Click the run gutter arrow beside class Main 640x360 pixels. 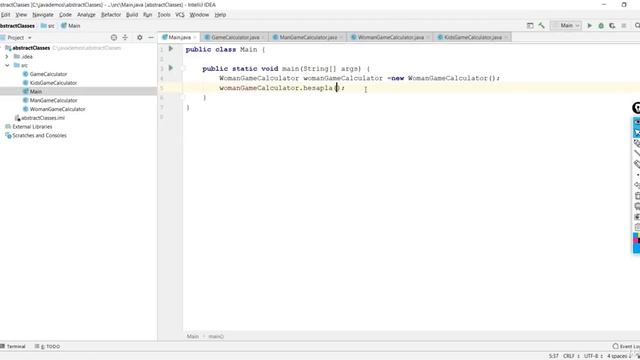point(171,49)
